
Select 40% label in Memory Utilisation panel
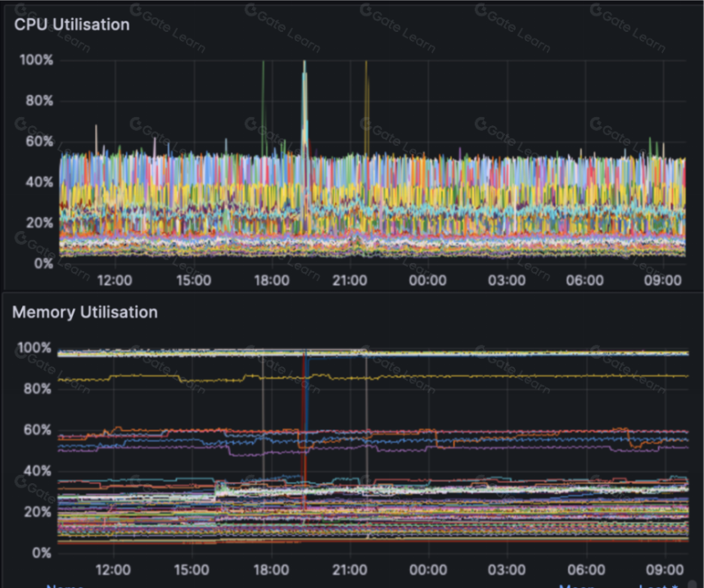(38, 471)
